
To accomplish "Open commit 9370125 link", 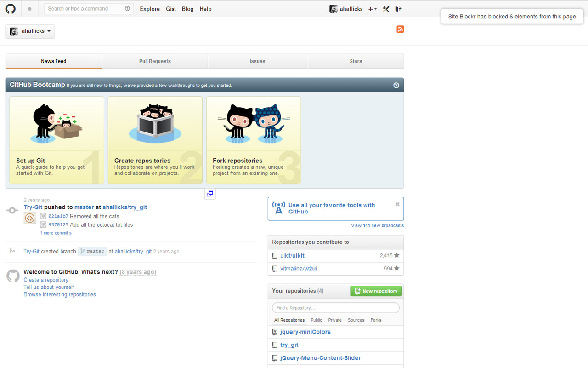I will [58, 225].
